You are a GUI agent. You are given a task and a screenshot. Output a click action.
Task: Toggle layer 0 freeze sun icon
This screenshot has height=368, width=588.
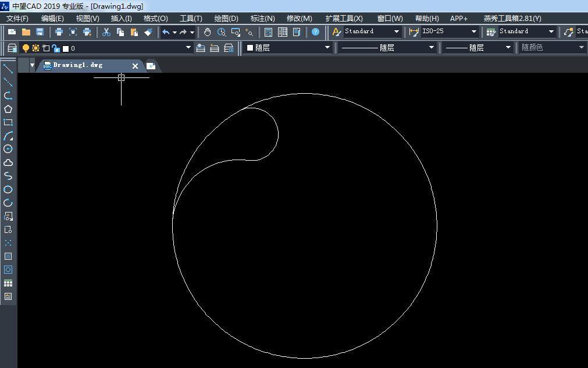[x=35, y=48]
